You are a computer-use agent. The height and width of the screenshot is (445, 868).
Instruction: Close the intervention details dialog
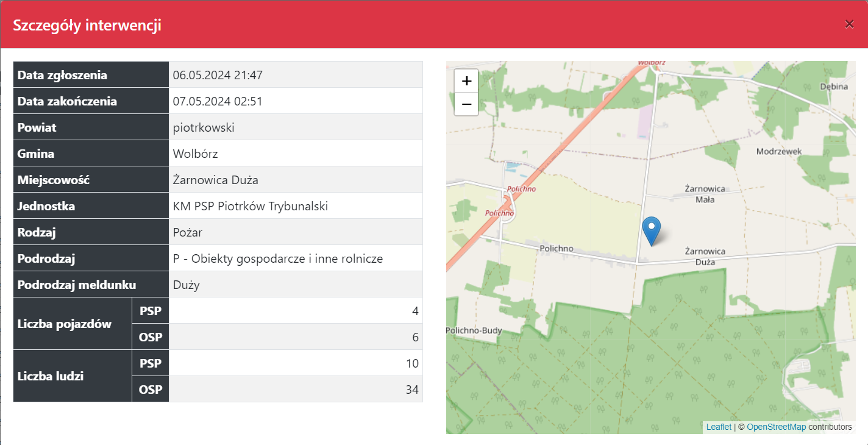tap(849, 24)
